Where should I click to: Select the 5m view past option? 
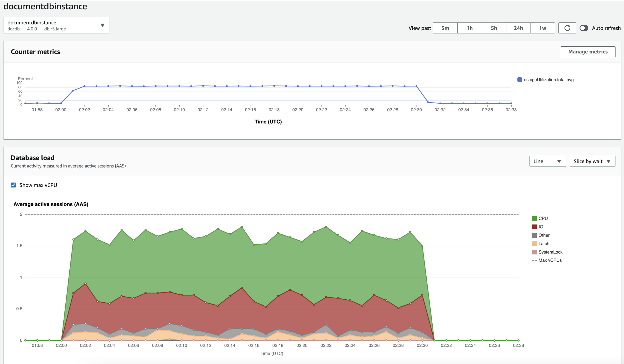tap(445, 28)
